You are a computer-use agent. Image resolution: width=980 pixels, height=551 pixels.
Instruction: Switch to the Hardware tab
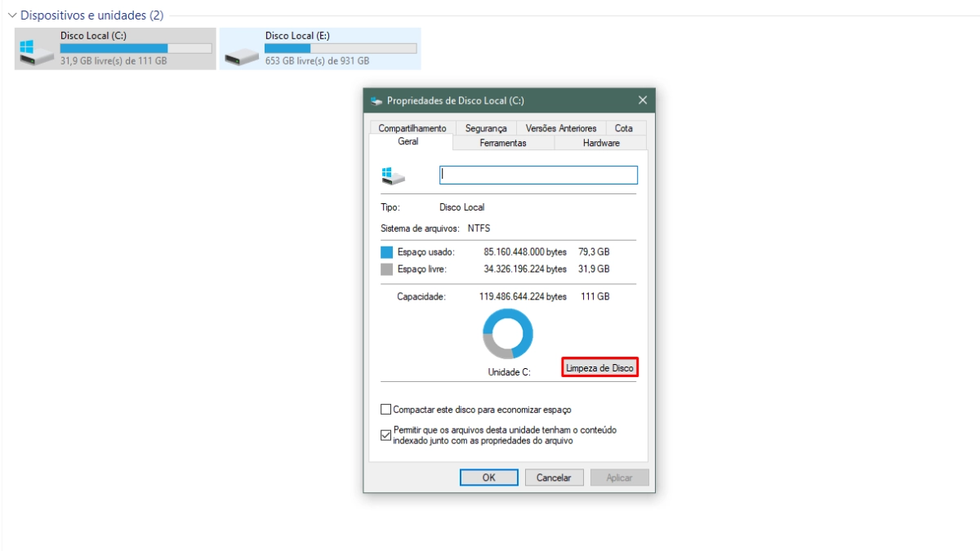click(601, 143)
